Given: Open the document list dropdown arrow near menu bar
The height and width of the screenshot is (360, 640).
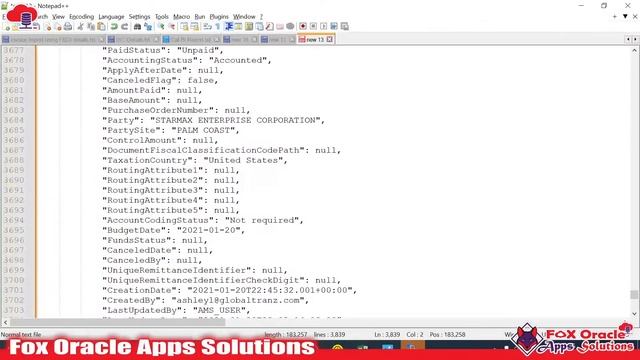Looking at the screenshot, I should pos(625,17).
